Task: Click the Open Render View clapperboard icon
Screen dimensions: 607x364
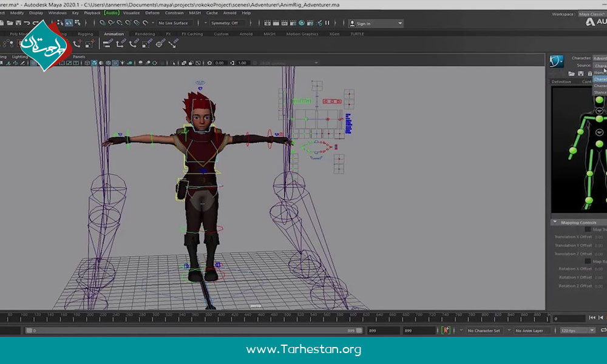Action: point(268,23)
